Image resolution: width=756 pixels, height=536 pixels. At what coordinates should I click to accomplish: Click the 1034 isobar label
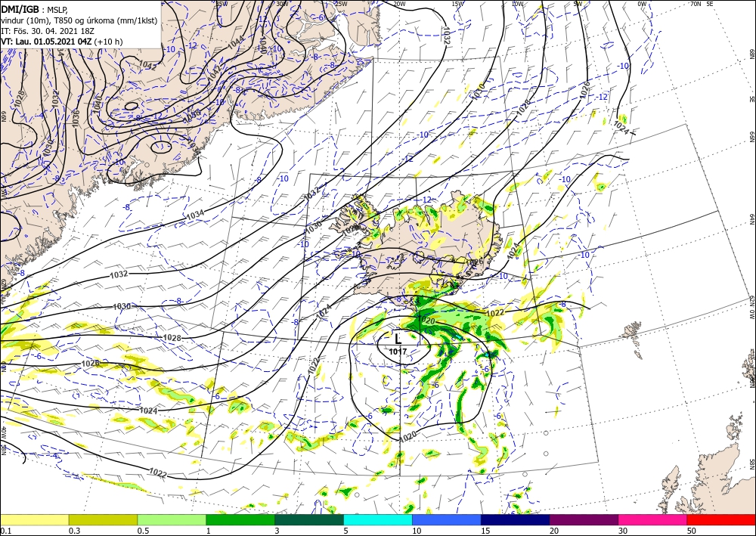point(195,215)
